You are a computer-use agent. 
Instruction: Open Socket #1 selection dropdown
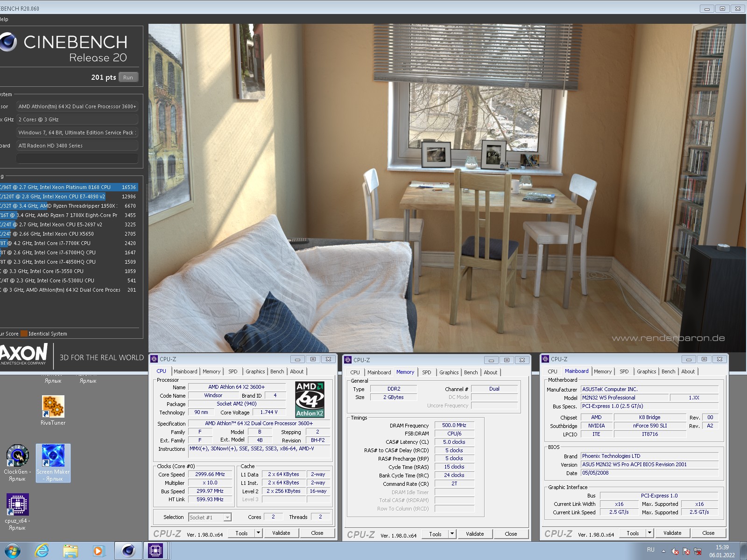coord(210,517)
